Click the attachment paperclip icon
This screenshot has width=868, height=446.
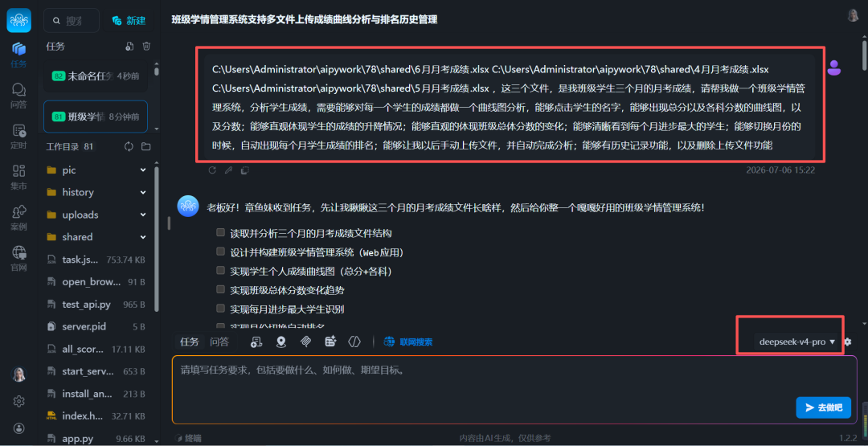click(305, 342)
